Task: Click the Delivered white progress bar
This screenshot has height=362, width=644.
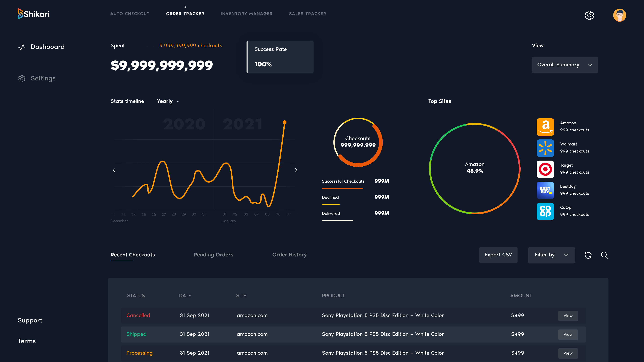Action: (337, 221)
